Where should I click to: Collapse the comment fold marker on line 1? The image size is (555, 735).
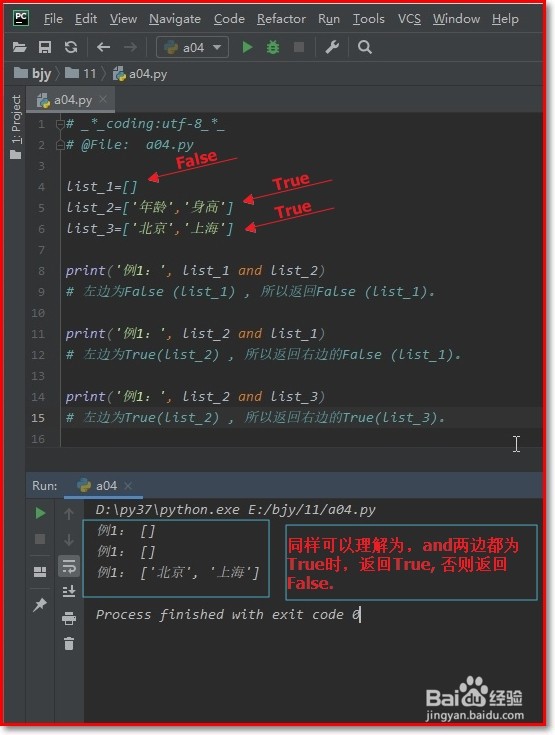[x=60, y=124]
